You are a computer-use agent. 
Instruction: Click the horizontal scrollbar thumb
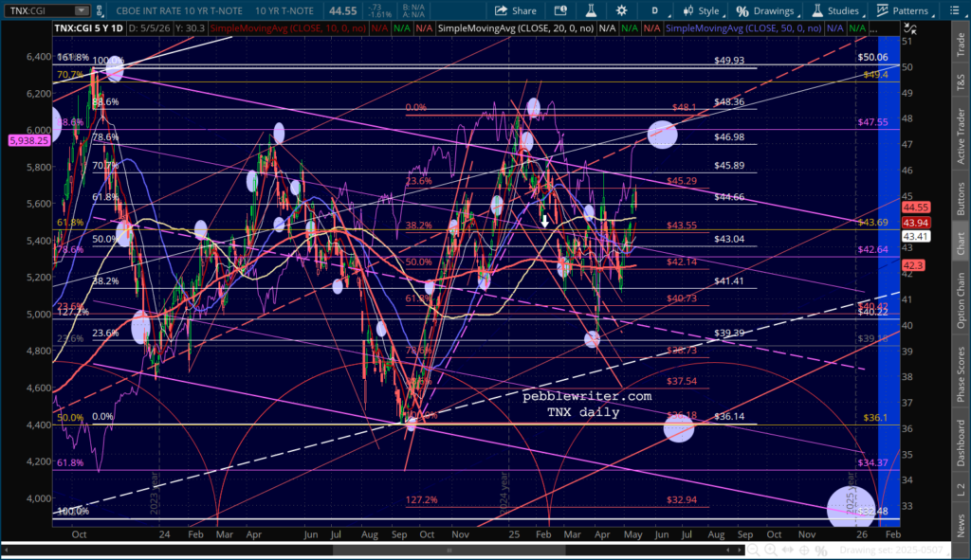click(449, 550)
